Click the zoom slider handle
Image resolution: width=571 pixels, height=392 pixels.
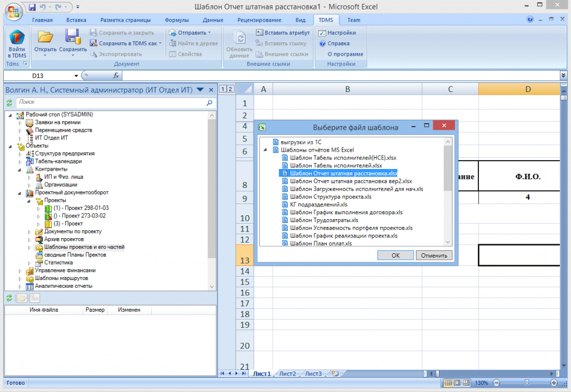point(526,383)
